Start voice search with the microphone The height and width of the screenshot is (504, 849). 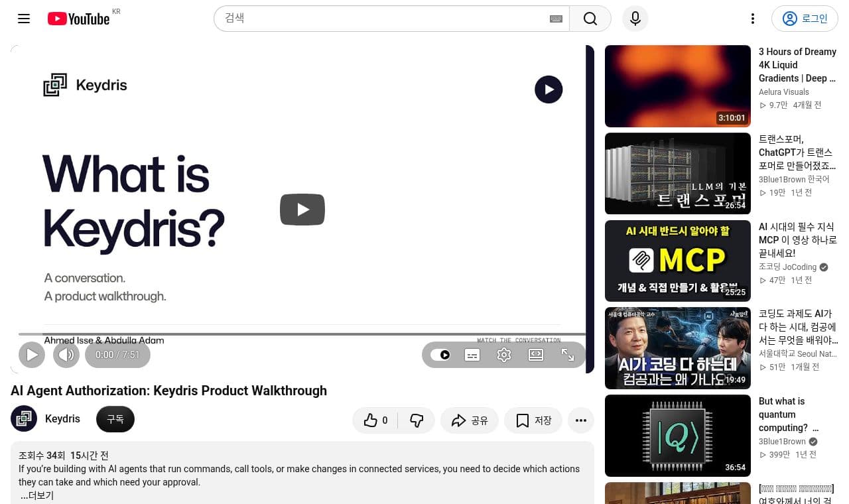(x=635, y=19)
